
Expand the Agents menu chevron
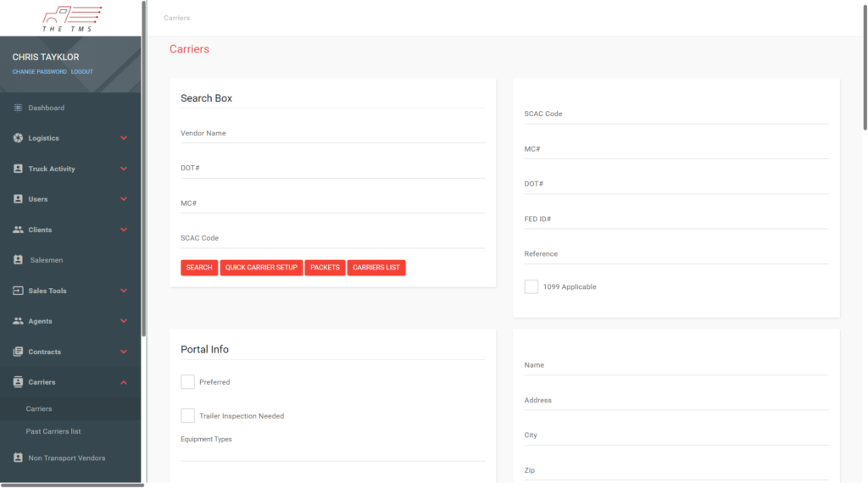pyautogui.click(x=124, y=321)
